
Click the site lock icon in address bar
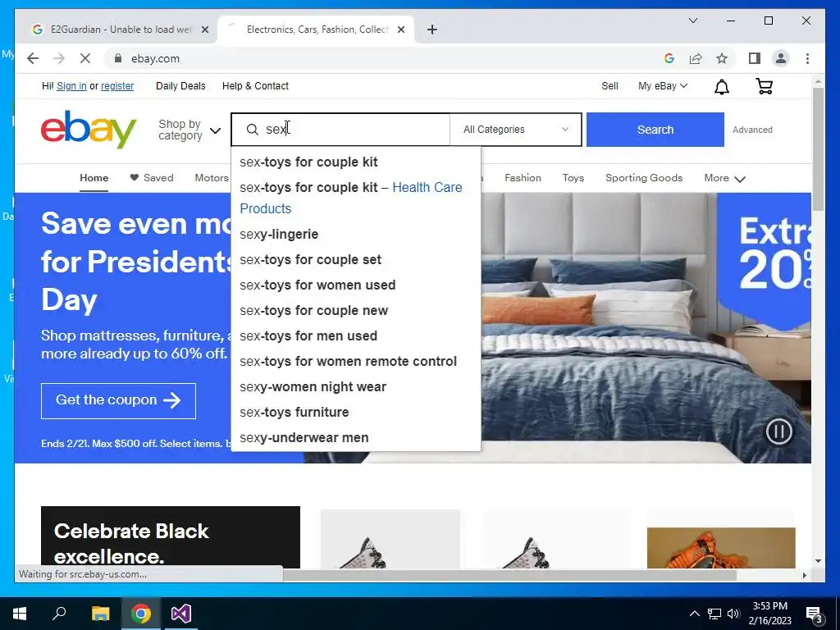(118, 58)
